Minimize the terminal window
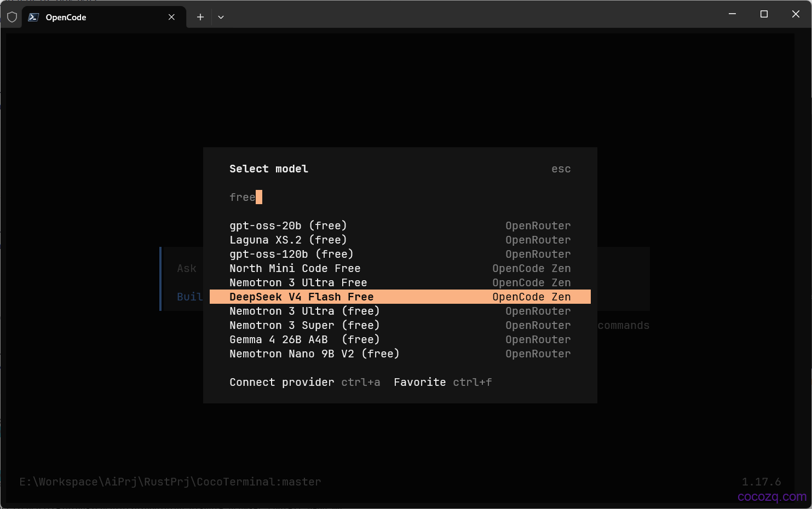Screen dimensions: 812x509 coord(732,14)
